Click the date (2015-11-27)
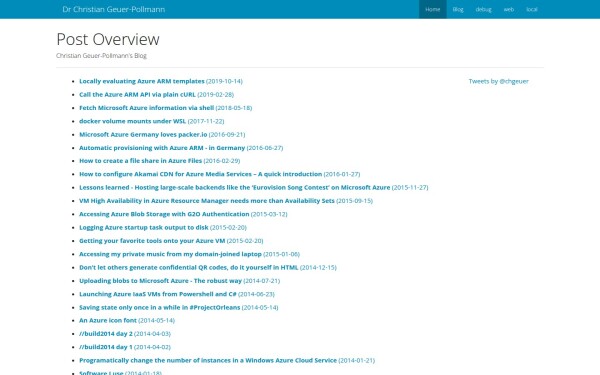The height and width of the screenshot is (375, 600). [x=410, y=188]
